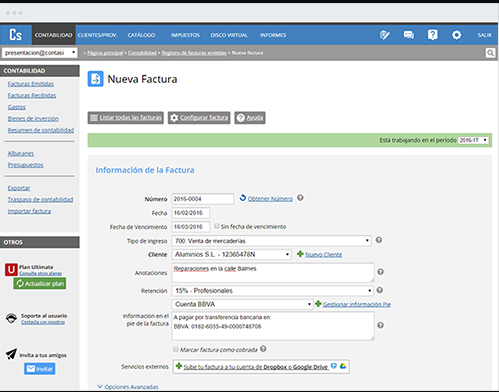Click help icon next to Obtener Número
Image resolution: width=499 pixels, height=392 pixels.
pos(300,198)
